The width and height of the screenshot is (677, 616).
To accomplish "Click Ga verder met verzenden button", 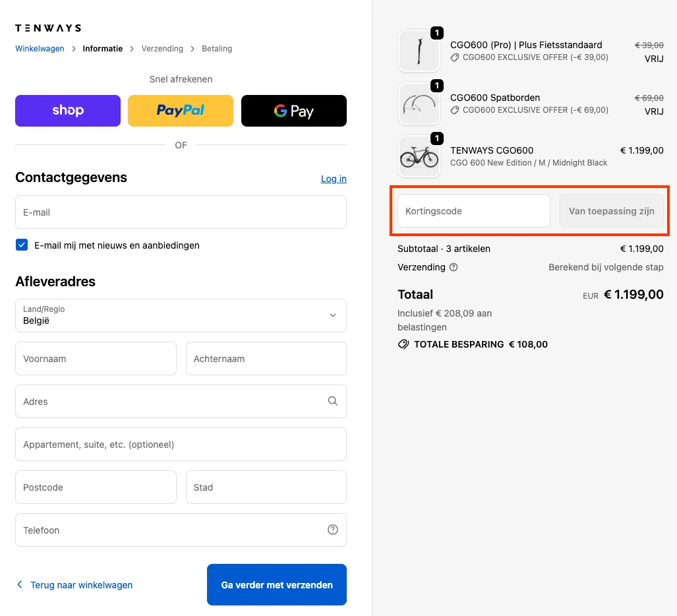I will pos(277,584).
